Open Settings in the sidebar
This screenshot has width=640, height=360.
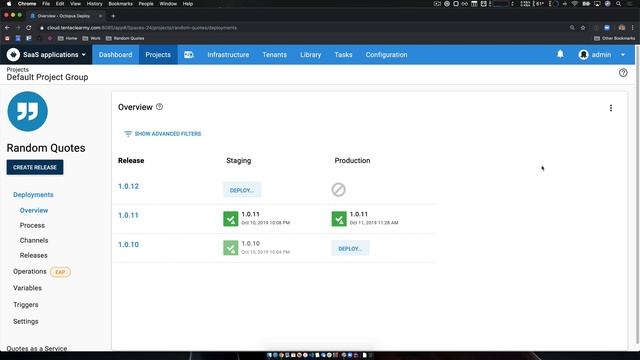26,322
